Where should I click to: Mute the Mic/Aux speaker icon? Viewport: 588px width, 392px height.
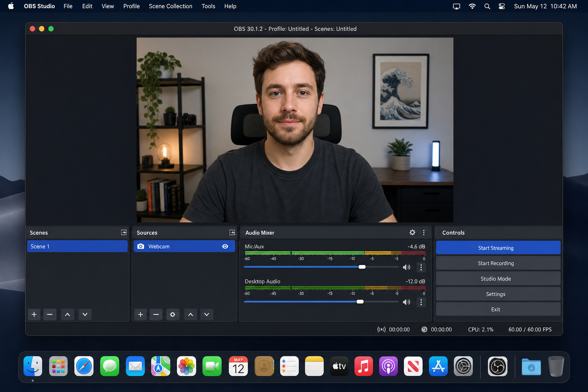click(407, 267)
